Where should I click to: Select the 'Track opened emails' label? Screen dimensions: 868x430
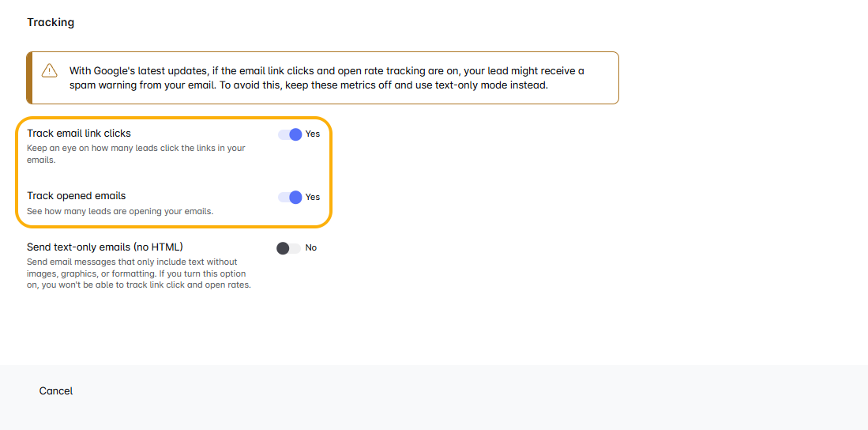point(77,195)
